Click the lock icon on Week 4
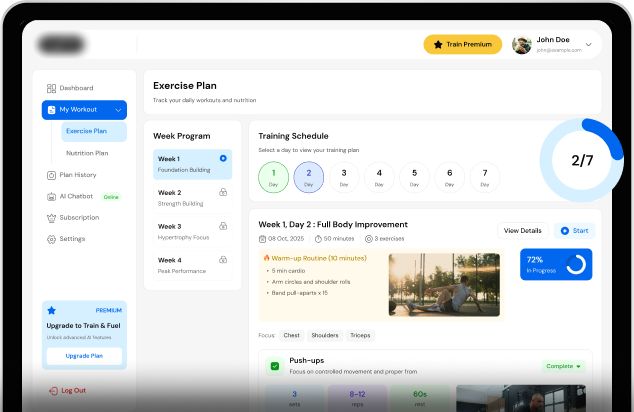The height and width of the screenshot is (412, 634). (x=223, y=260)
